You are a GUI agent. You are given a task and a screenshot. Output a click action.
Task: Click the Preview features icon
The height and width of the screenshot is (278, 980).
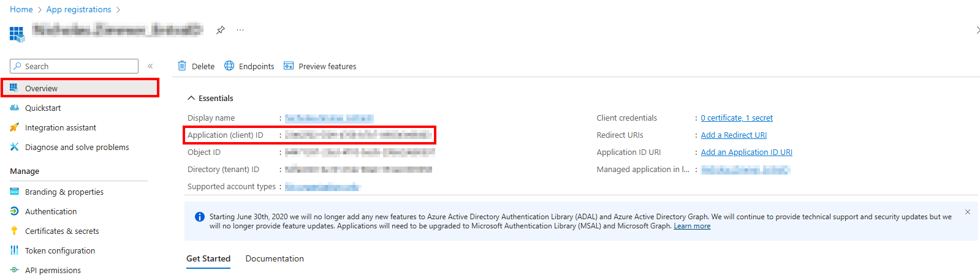(289, 66)
